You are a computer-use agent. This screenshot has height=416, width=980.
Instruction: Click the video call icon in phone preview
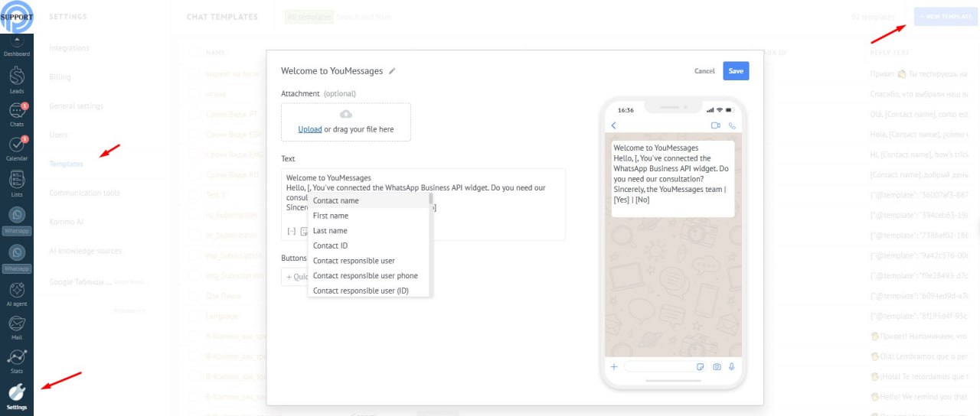pos(716,125)
